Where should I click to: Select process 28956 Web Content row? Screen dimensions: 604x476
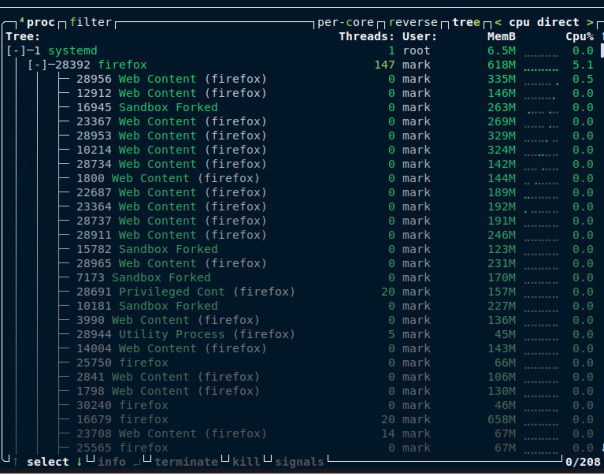pos(300,79)
